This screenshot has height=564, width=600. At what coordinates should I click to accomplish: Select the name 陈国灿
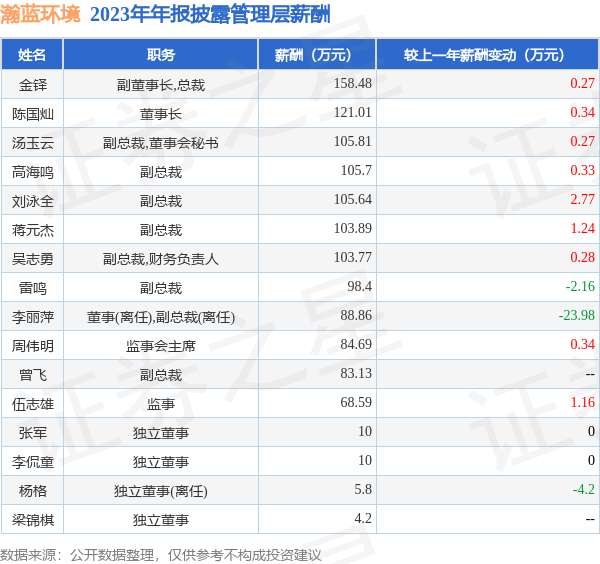click(x=33, y=114)
